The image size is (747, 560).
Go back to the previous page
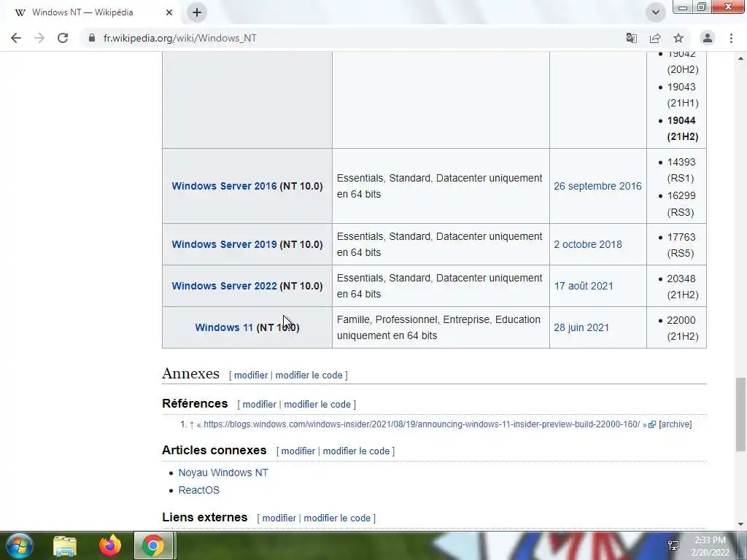(x=16, y=38)
